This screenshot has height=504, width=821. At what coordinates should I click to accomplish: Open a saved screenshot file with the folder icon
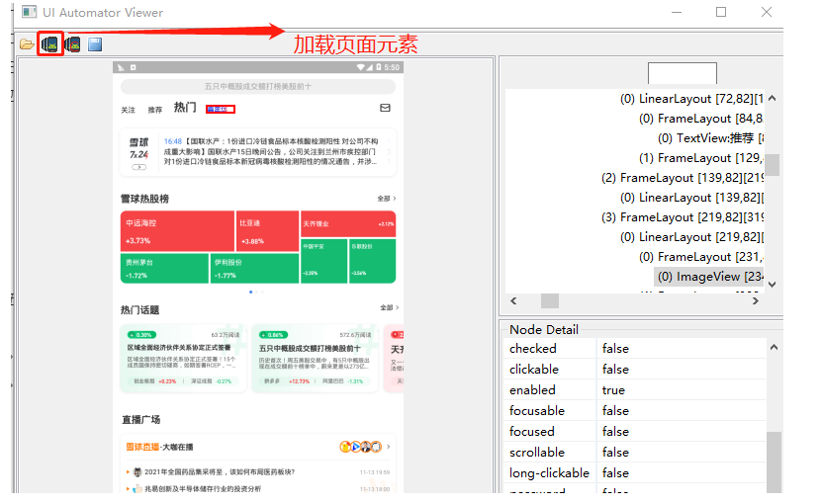[27, 44]
